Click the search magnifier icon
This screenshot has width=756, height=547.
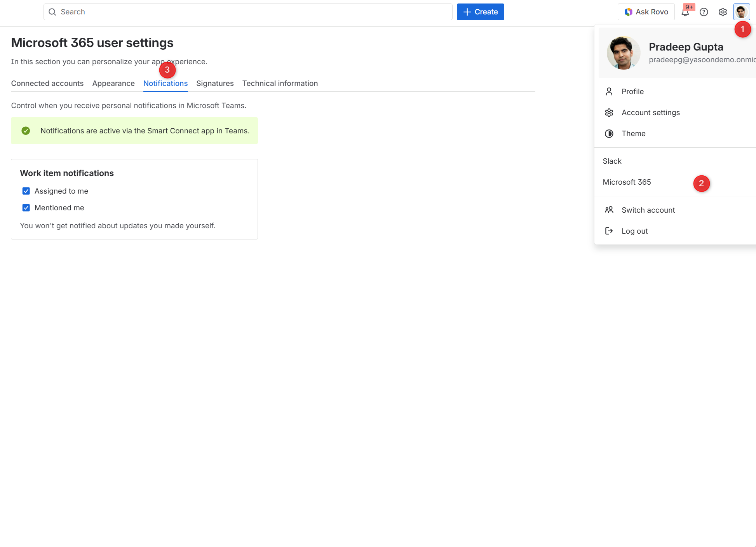pyautogui.click(x=52, y=12)
